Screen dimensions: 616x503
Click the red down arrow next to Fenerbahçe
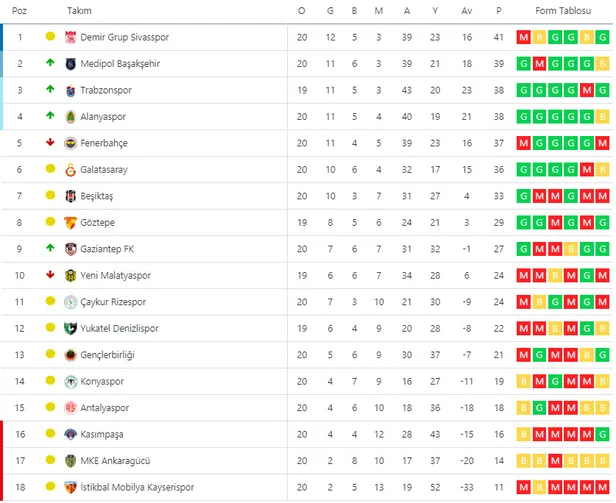tap(50, 143)
